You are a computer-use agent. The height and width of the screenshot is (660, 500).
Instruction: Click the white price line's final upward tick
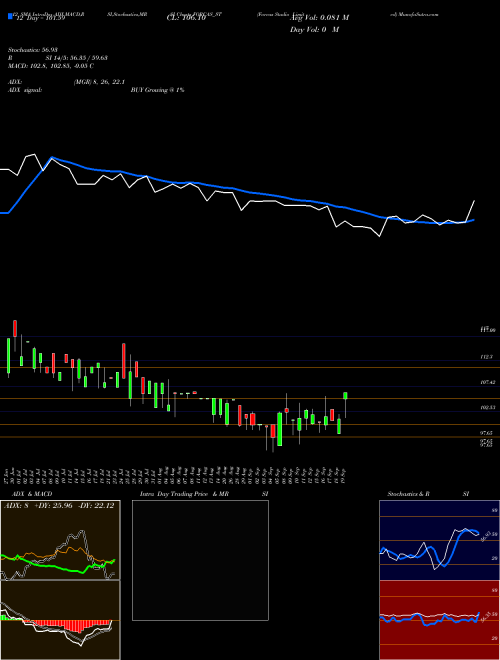[x=471, y=210]
